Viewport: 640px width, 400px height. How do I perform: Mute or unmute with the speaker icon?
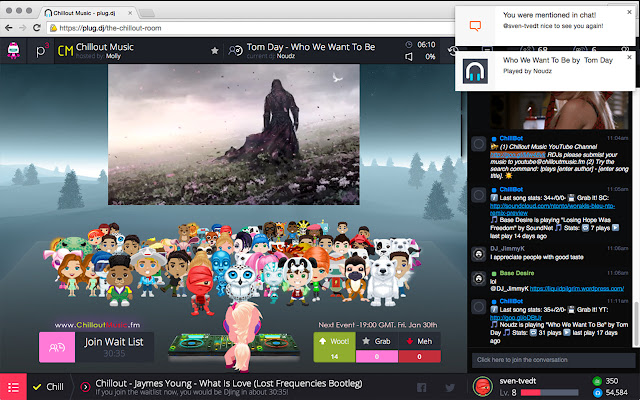409,57
